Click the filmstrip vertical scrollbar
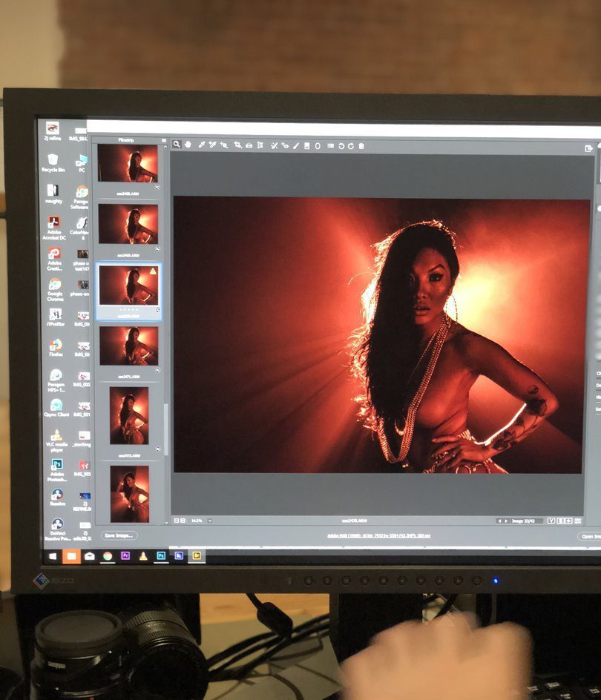Screen dimensions: 601x700 165,430
